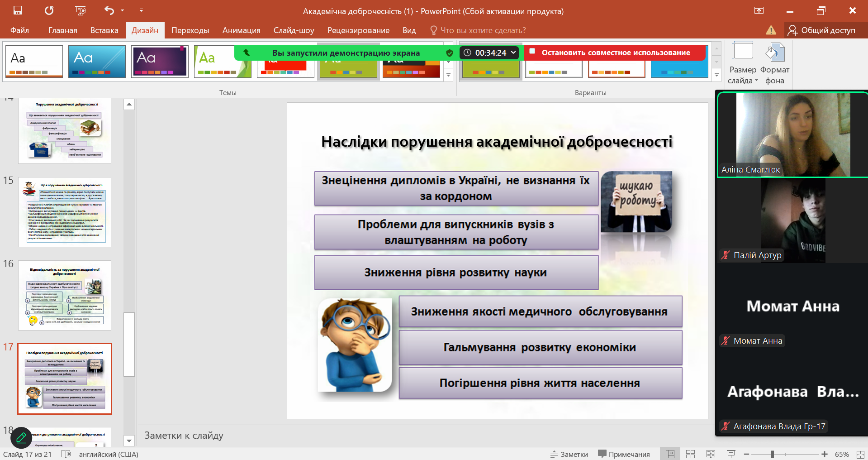Click the Save icon in title bar

pyautogui.click(x=18, y=10)
